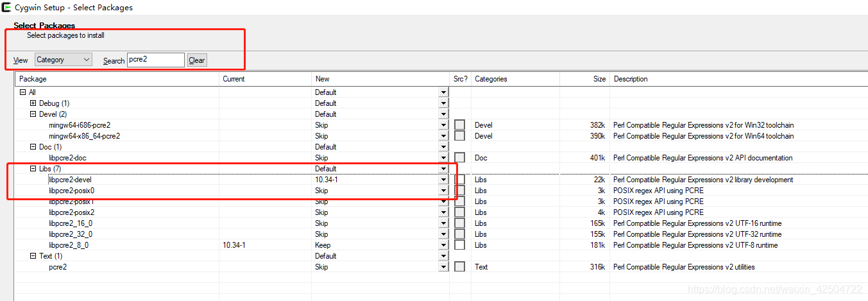
Task: Collapse the All tree node
Action: (23, 92)
